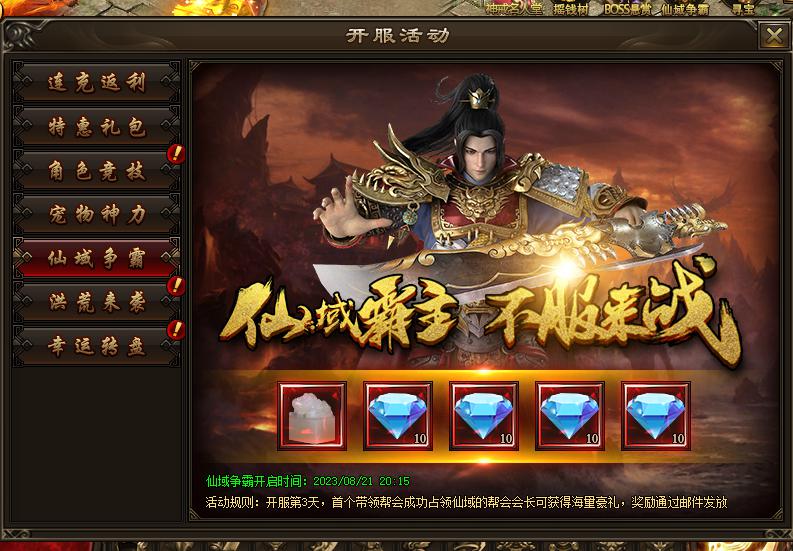
Task: Open the 幸运转盘 activity tab
Action: point(97,346)
